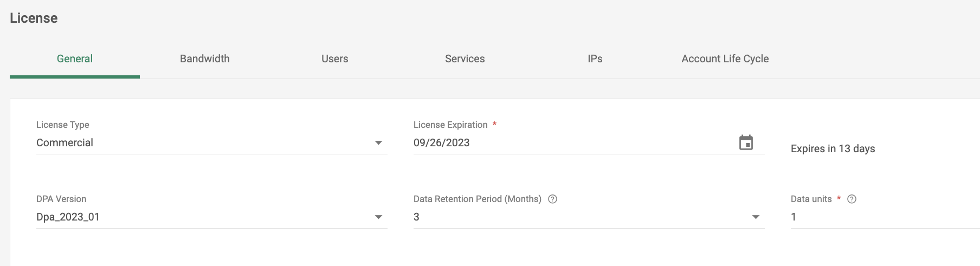The height and width of the screenshot is (266, 980).
Task: Go to the Services tab
Action: pos(465,59)
